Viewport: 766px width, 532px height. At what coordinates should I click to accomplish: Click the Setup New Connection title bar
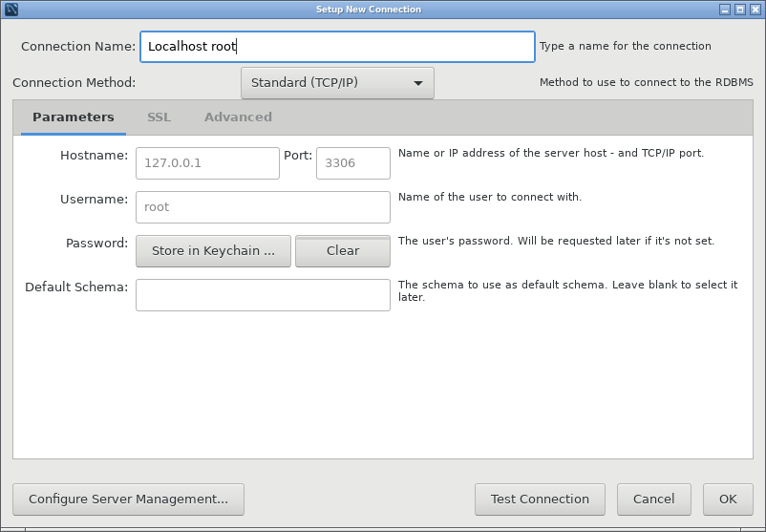369,10
